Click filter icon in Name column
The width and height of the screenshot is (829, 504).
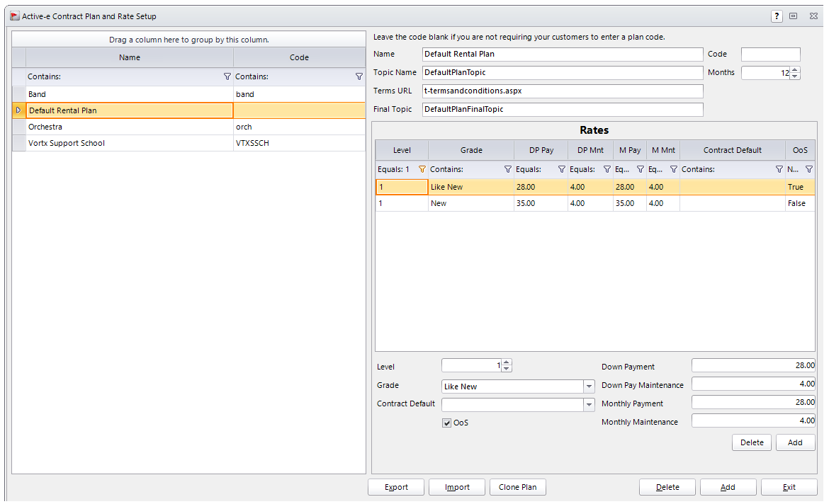point(227,76)
